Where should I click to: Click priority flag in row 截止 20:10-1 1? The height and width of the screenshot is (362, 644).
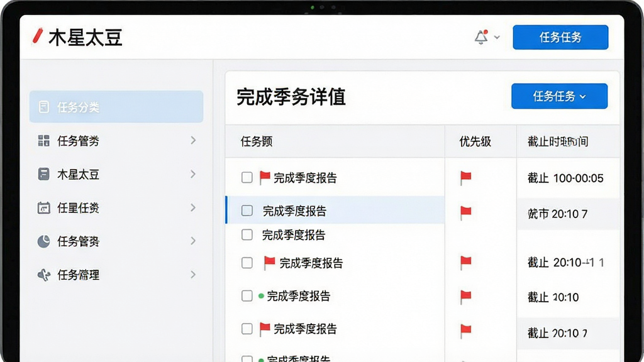click(x=465, y=262)
